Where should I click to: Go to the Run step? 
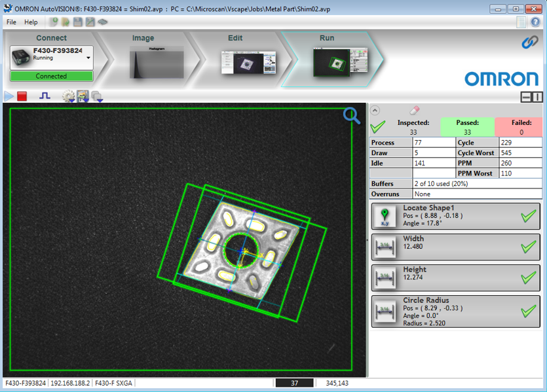coord(327,38)
